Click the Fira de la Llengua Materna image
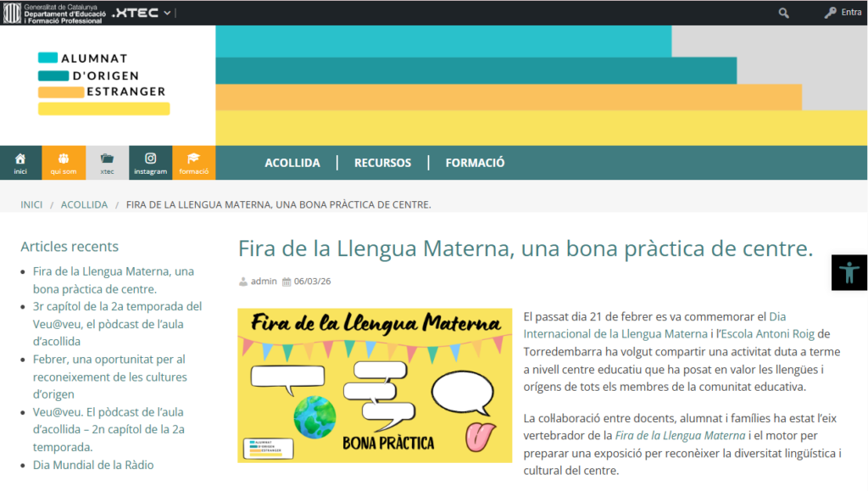The image size is (868, 491). pyautogui.click(x=375, y=385)
